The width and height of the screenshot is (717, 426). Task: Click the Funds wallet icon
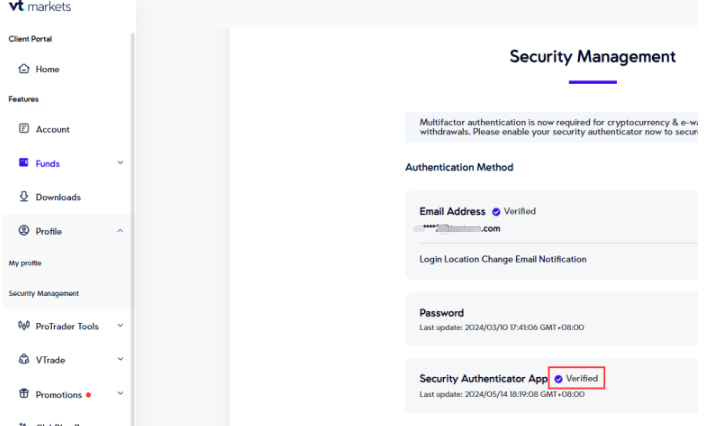tap(24, 163)
